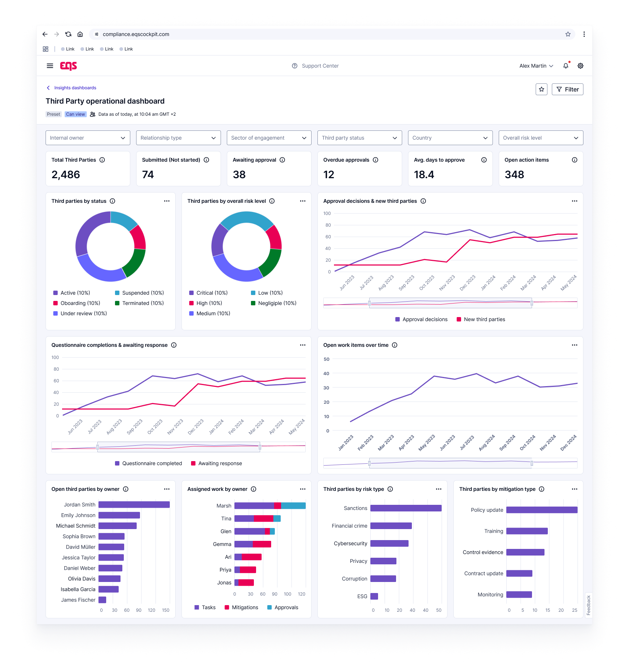The height and width of the screenshot is (672, 629).
Task: Click the Sanctions risk type bar
Action: point(406,508)
